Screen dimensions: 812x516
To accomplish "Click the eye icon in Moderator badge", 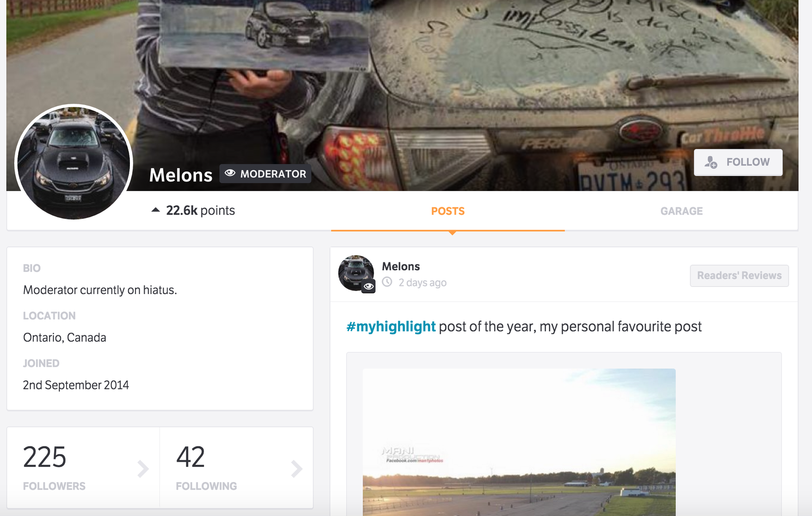I will tap(230, 173).
